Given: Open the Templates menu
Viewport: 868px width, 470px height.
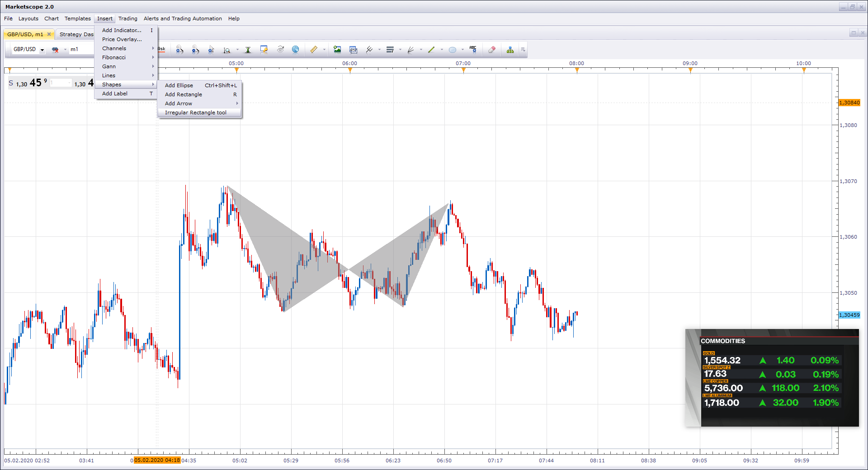Looking at the screenshot, I should pos(77,19).
